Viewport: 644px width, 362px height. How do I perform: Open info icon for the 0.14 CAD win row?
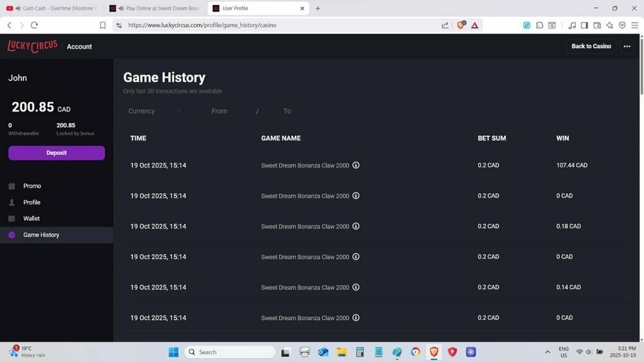point(355,287)
